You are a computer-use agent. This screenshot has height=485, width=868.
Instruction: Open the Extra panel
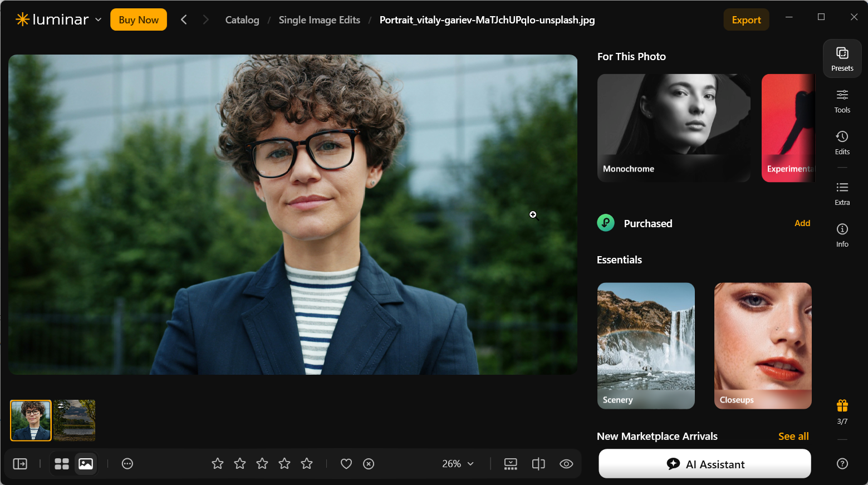[x=842, y=193]
